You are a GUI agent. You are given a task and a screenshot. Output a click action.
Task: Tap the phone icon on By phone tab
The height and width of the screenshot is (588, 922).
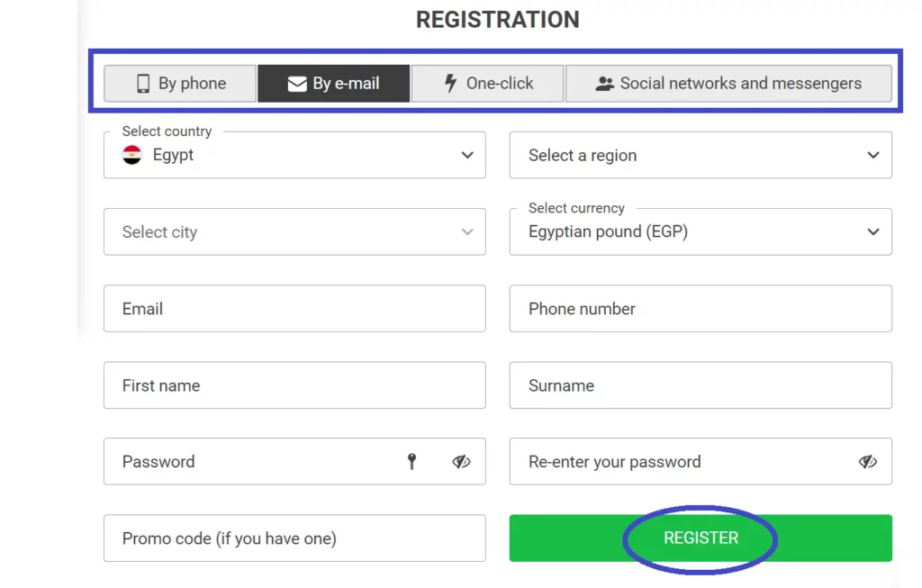(x=144, y=83)
